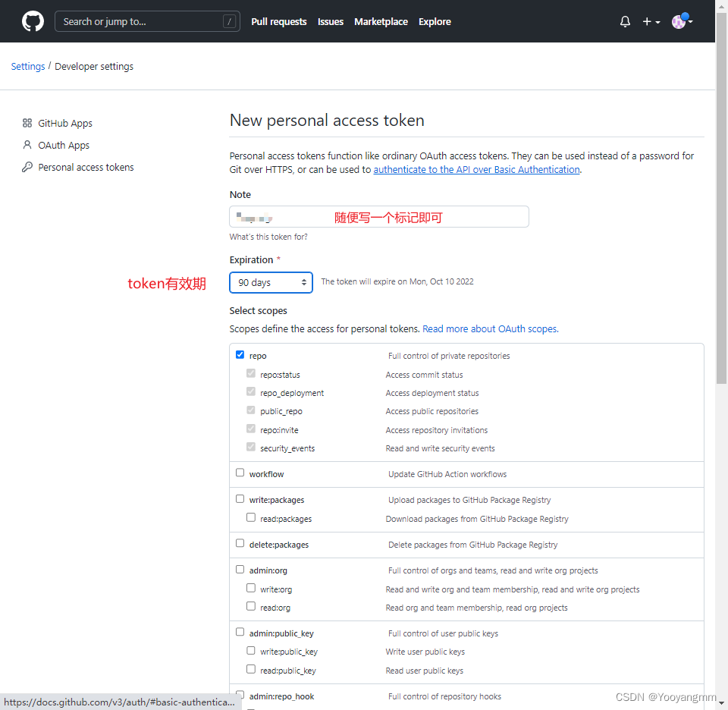Open the Basic Authentication API link
728x710 pixels.
[x=476, y=169]
